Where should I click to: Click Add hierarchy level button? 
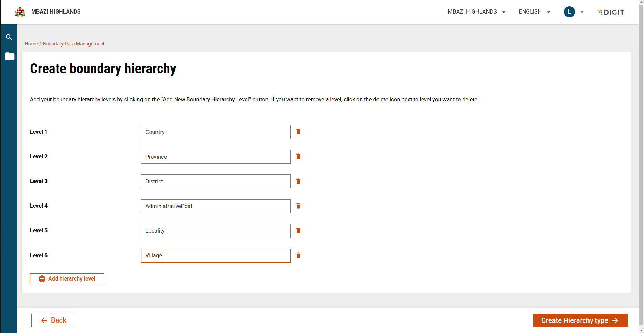pyautogui.click(x=67, y=279)
